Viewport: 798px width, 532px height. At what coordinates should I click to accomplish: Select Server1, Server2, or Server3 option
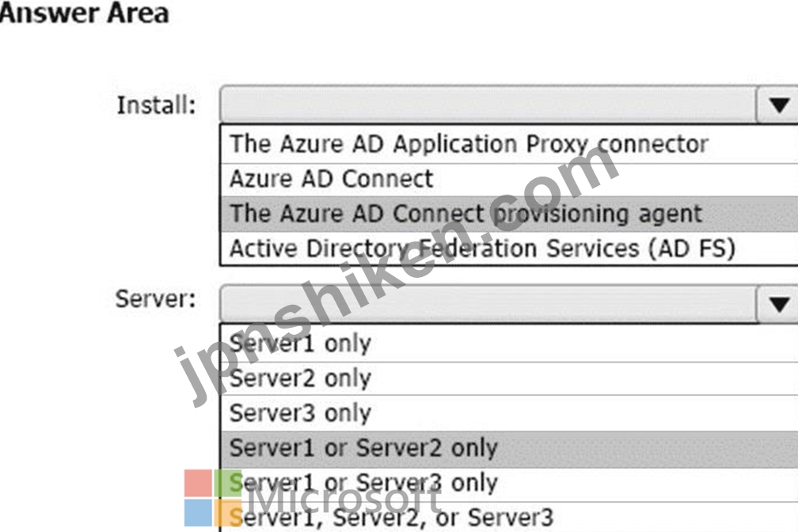pos(509,517)
